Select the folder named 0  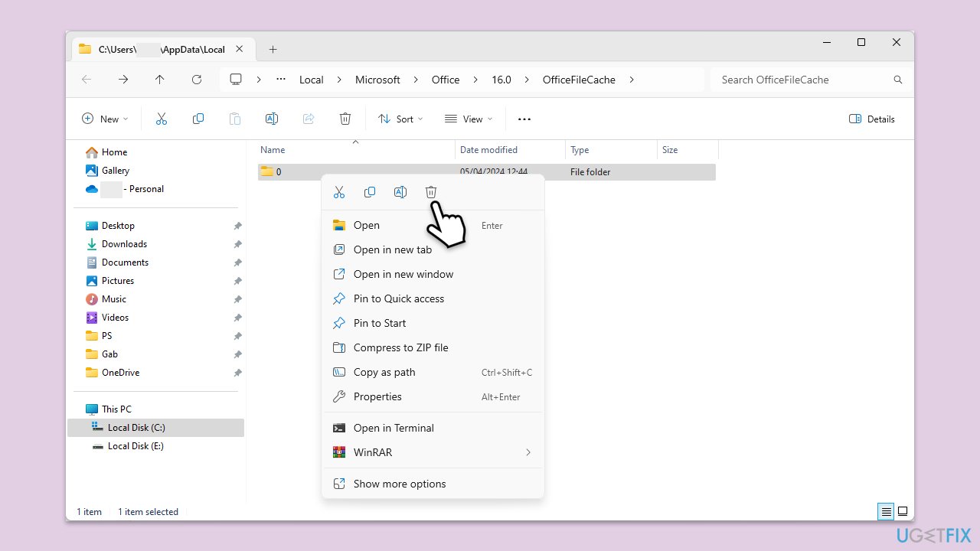click(x=486, y=172)
